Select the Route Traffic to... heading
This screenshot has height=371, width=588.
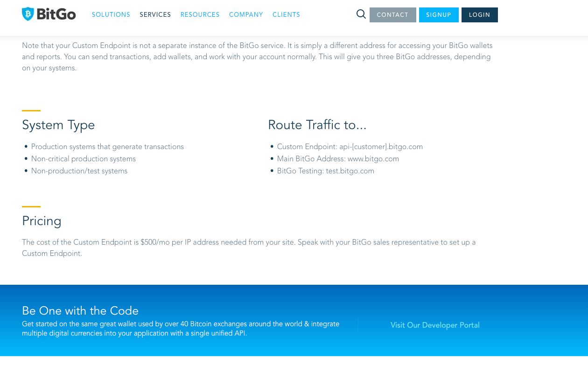click(317, 125)
